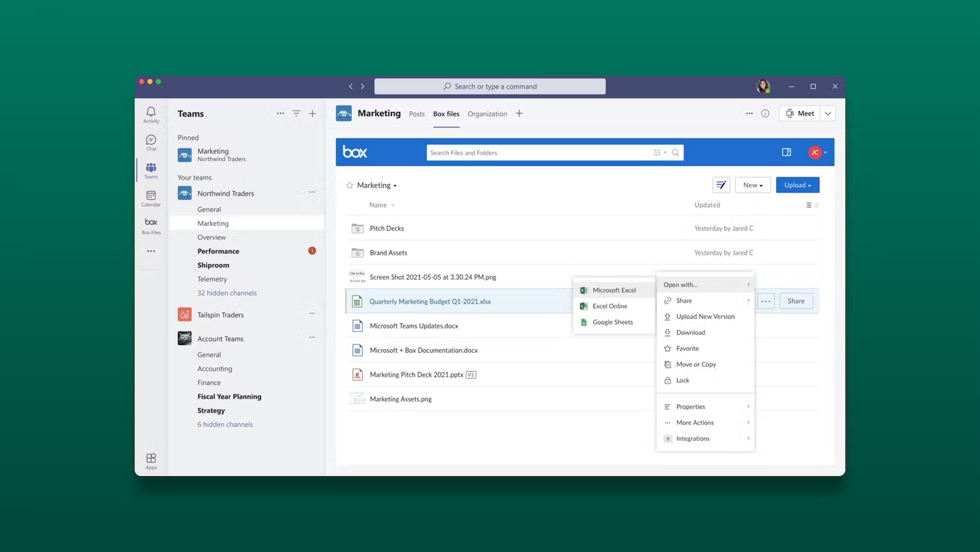
Task: Open Northwind Traders team options ellipsis
Action: click(312, 192)
